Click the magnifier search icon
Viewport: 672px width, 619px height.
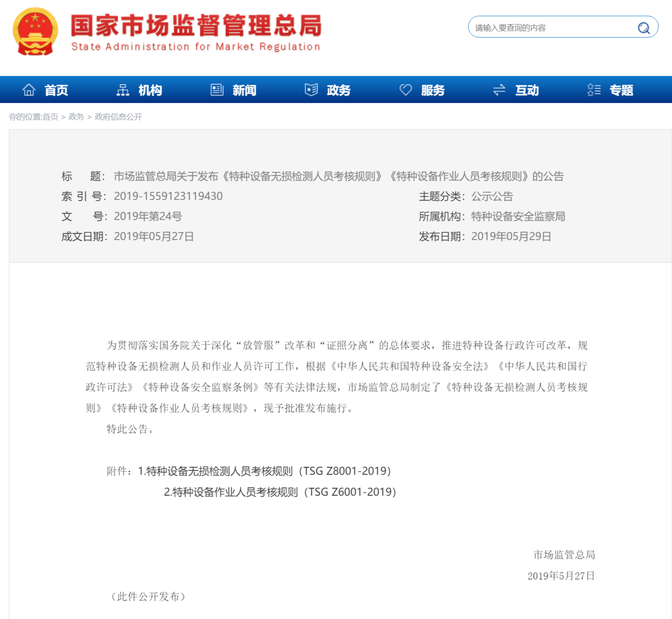coord(644,28)
